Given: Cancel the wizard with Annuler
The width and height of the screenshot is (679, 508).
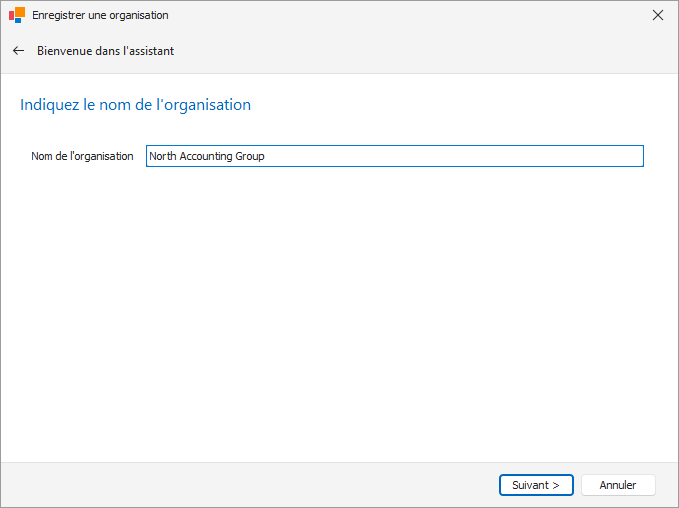Looking at the screenshot, I should [x=618, y=485].
